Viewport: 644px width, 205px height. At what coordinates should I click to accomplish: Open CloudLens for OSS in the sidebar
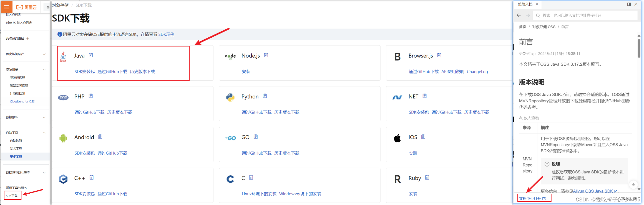[22, 101]
